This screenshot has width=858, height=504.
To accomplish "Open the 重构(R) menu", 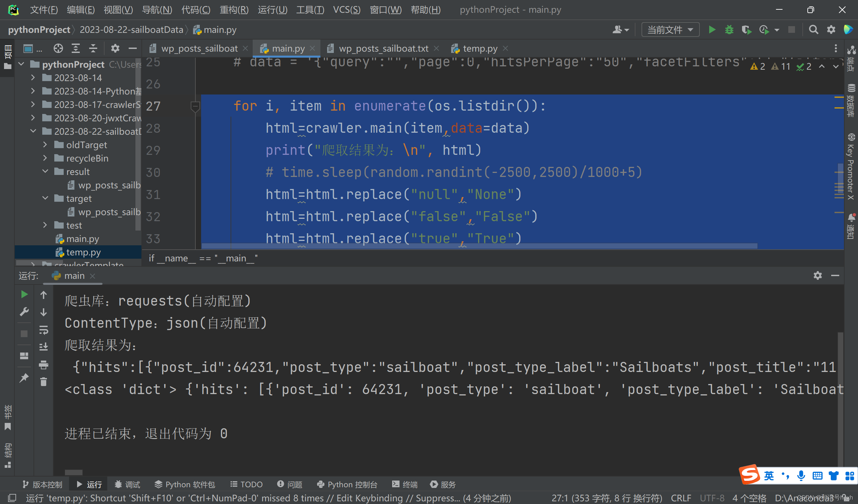I will [234, 9].
